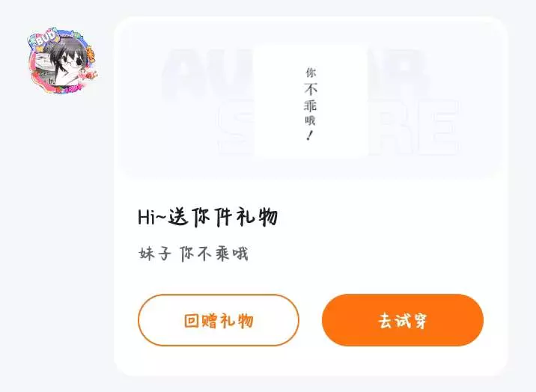The height and width of the screenshot is (392, 536).
Task: Open the sender's anime avatar profile
Action: [61, 61]
